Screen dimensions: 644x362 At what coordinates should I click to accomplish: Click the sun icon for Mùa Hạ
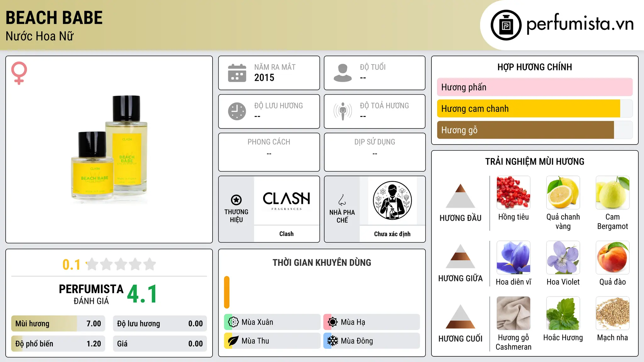[333, 322]
